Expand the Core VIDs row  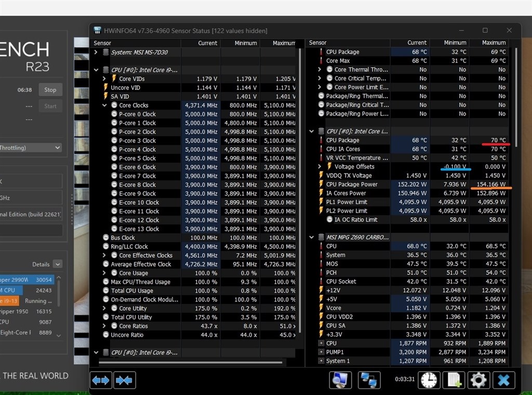104,78
